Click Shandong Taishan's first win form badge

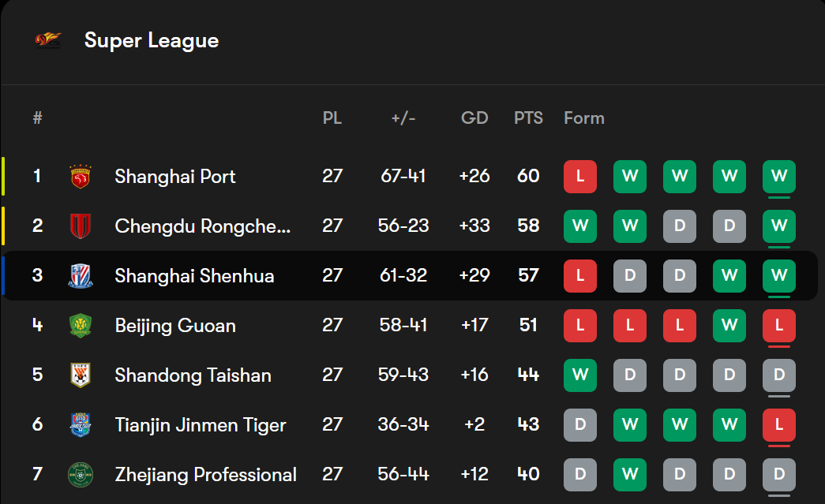(x=580, y=375)
